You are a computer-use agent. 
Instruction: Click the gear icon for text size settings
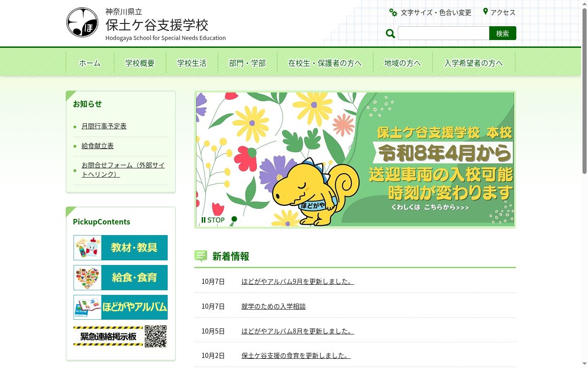[x=393, y=12]
